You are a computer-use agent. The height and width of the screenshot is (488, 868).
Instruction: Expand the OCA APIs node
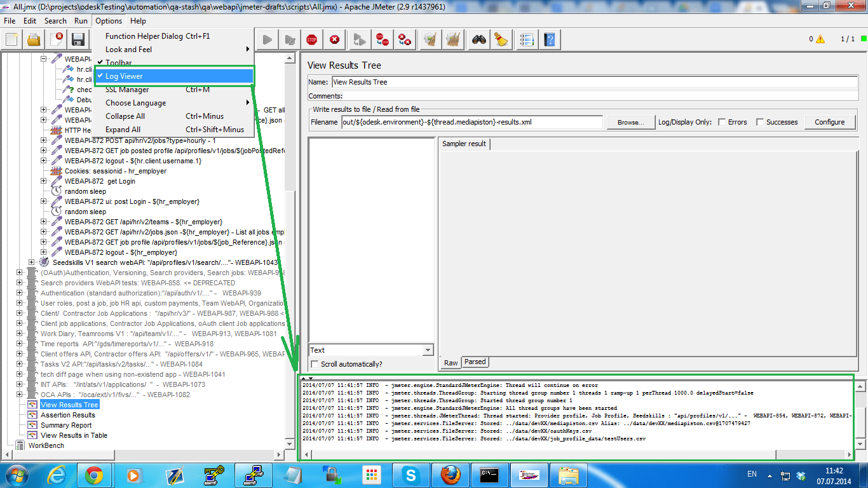[20, 395]
